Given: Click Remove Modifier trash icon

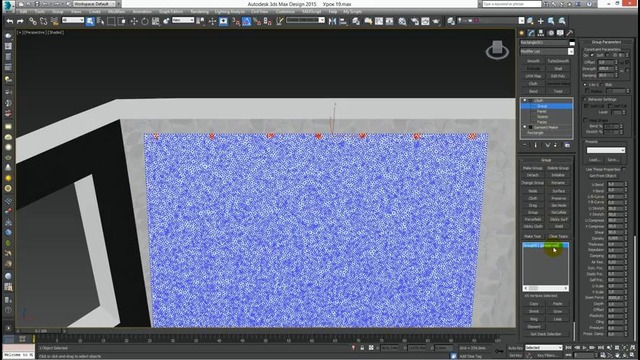Looking at the screenshot, I should click(x=556, y=145).
